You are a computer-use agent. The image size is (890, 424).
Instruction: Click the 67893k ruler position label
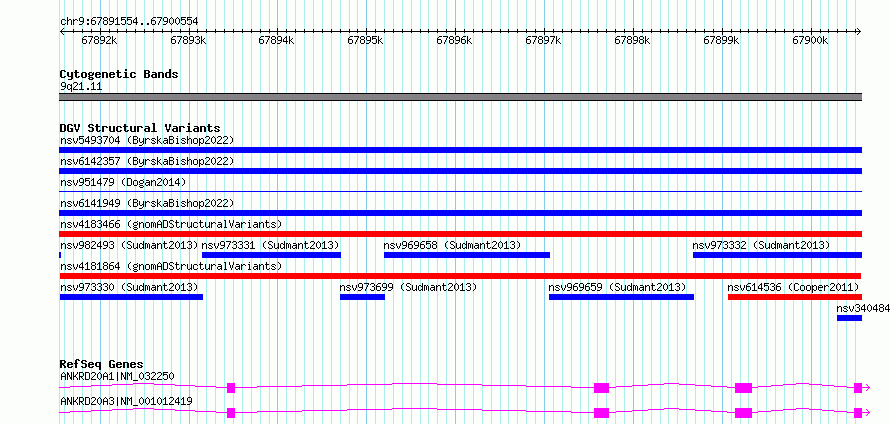click(188, 40)
